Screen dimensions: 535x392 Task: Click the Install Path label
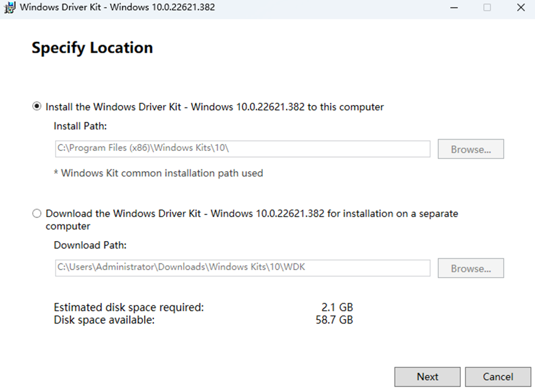click(80, 126)
